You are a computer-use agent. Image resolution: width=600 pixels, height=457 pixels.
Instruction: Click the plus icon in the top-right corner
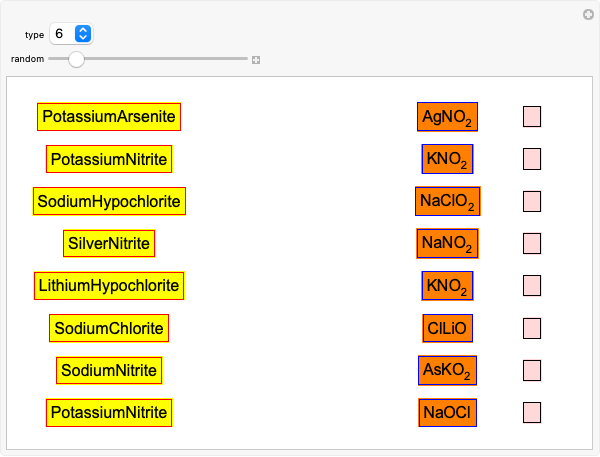(588, 14)
